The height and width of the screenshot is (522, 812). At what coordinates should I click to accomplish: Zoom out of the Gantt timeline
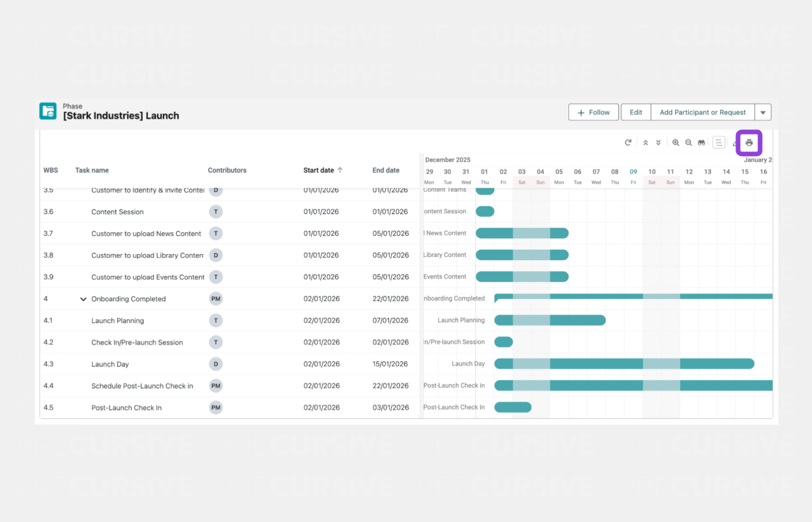(x=688, y=143)
